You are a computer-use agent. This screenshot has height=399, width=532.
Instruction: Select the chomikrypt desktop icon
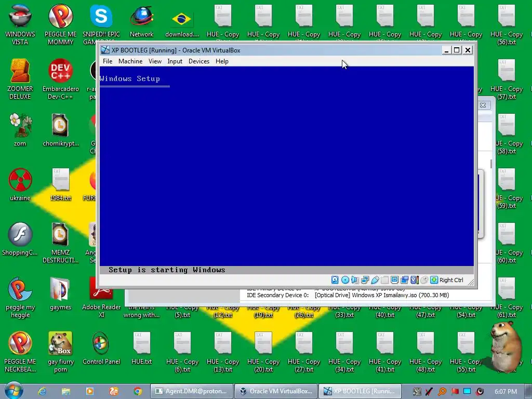coord(60,129)
